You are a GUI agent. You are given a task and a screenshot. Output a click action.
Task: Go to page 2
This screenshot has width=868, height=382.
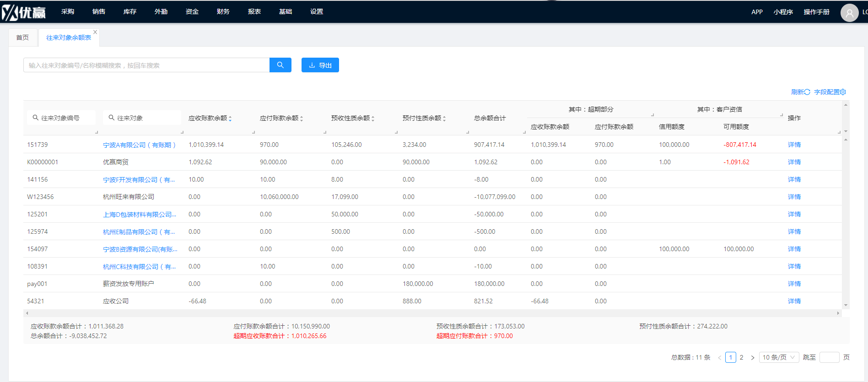click(742, 357)
